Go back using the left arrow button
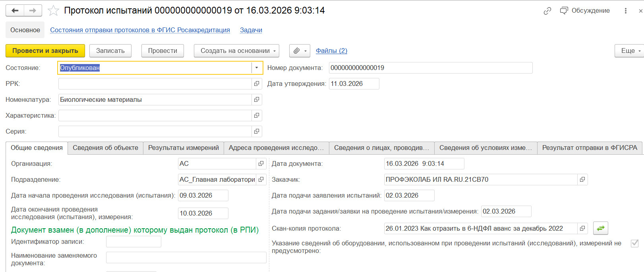 pyautogui.click(x=15, y=10)
